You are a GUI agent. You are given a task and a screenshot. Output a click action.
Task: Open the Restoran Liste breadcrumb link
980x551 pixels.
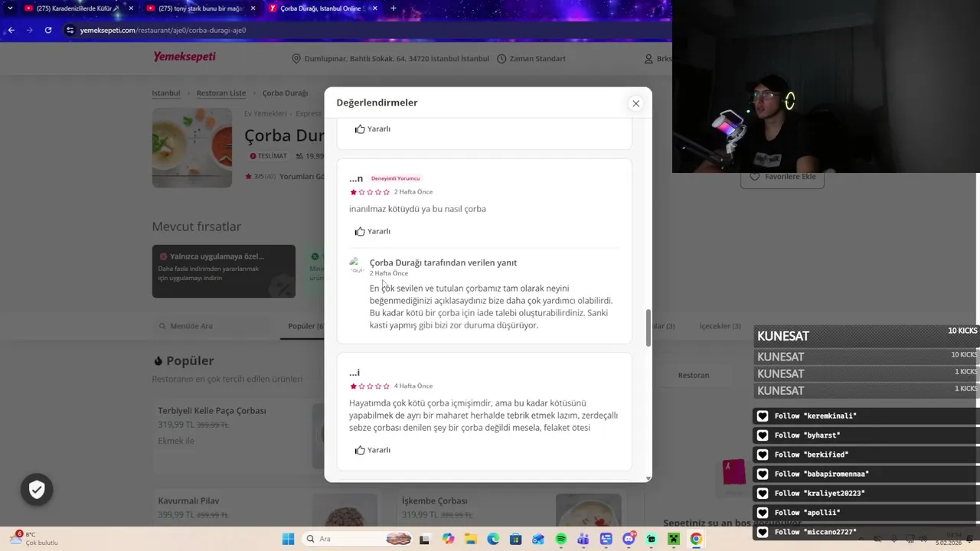(x=221, y=93)
